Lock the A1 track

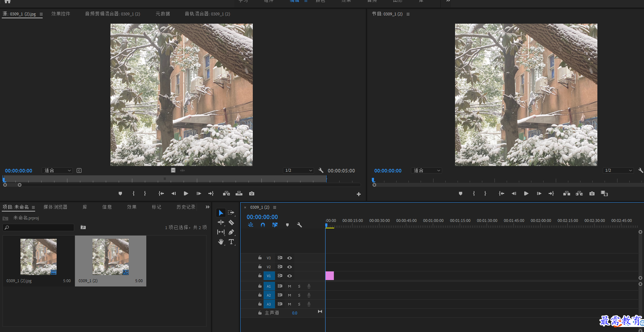[x=260, y=286]
